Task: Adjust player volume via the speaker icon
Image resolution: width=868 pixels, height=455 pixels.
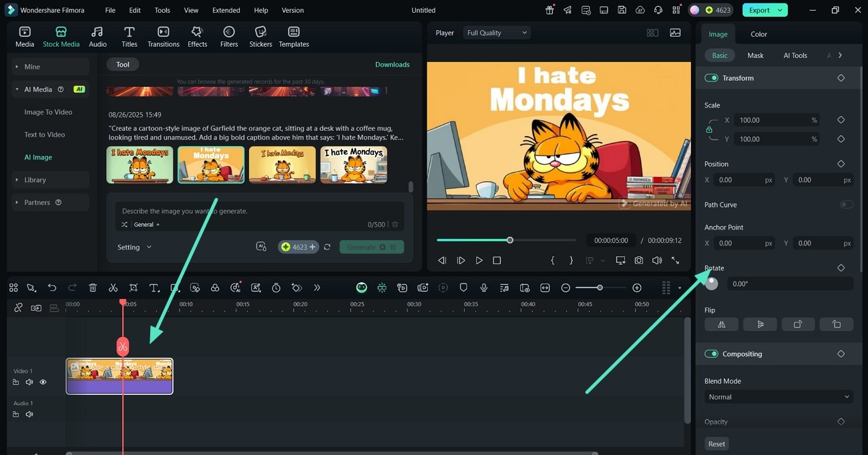Action: pos(657,261)
